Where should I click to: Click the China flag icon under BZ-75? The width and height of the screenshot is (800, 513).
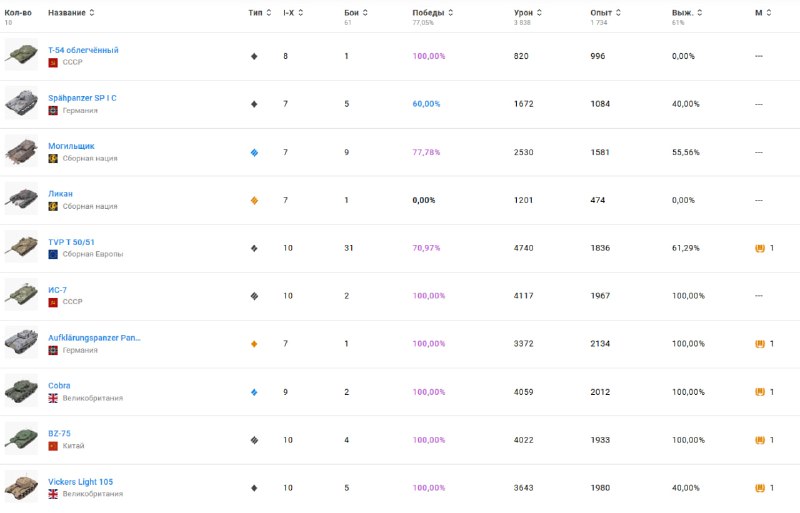pos(53,446)
